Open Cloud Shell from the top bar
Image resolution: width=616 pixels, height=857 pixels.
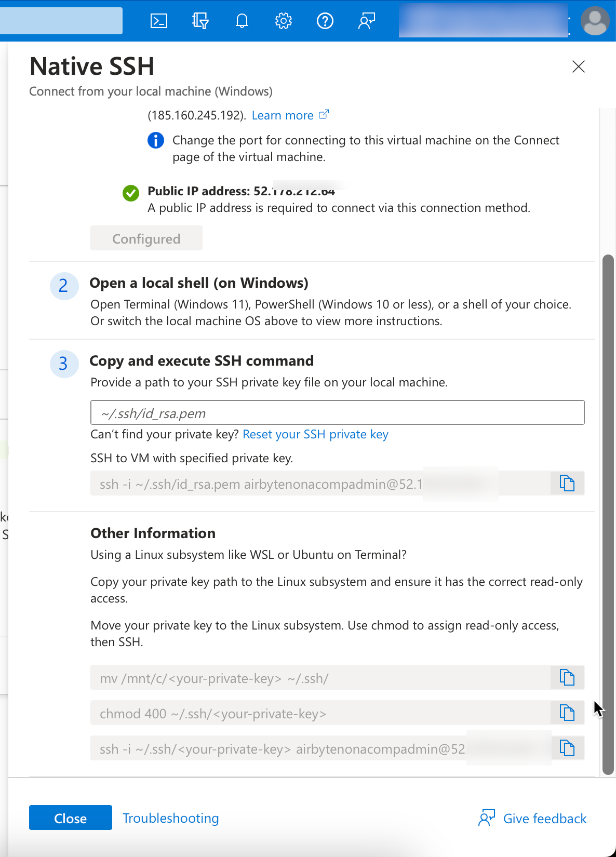158,21
